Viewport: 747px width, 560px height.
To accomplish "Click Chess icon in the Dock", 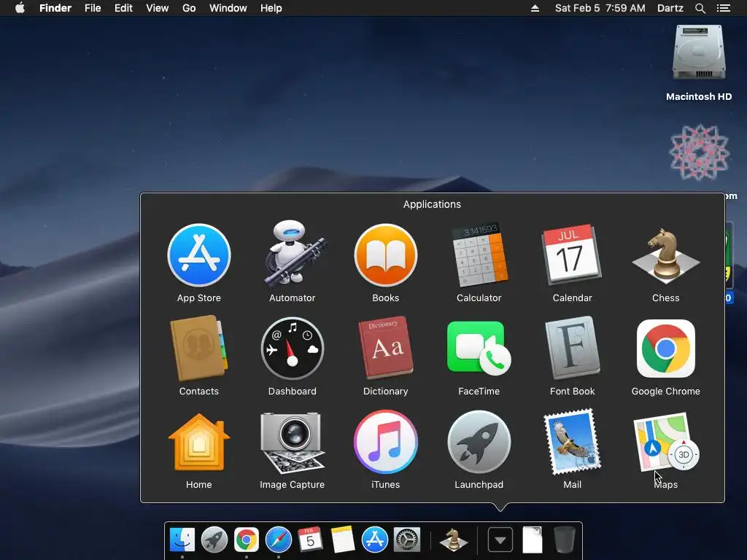I will tap(453, 540).
